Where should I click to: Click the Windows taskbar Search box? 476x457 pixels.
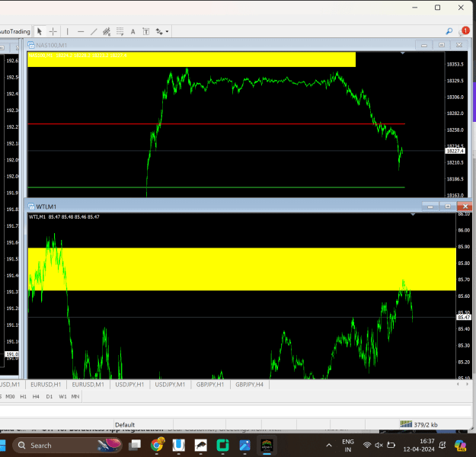click(67, 446)
